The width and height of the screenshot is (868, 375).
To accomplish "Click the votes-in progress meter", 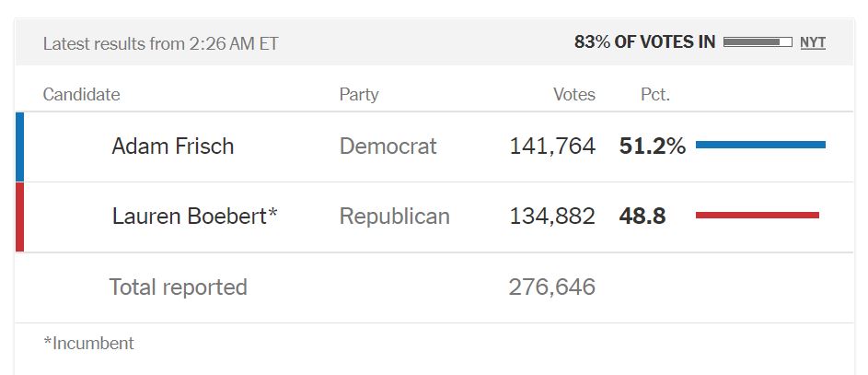I will 758,42.
